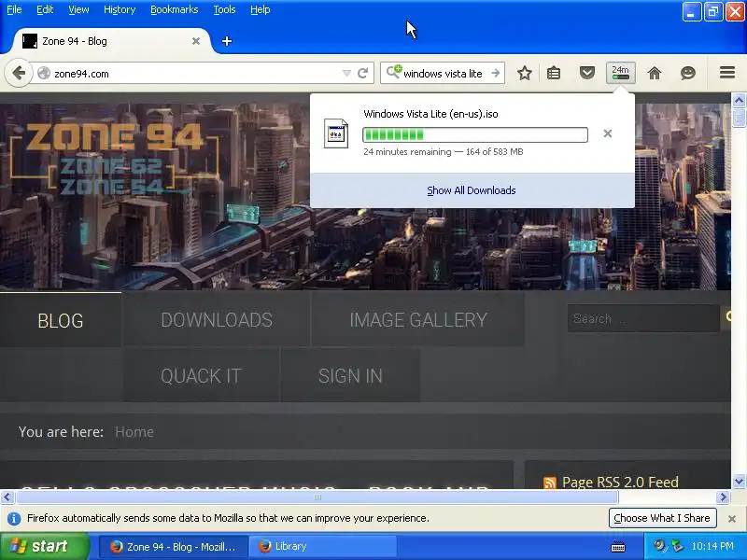This screenshot has height=560, width=747.
Task: Open the File menu
Action: pos(14,9)
